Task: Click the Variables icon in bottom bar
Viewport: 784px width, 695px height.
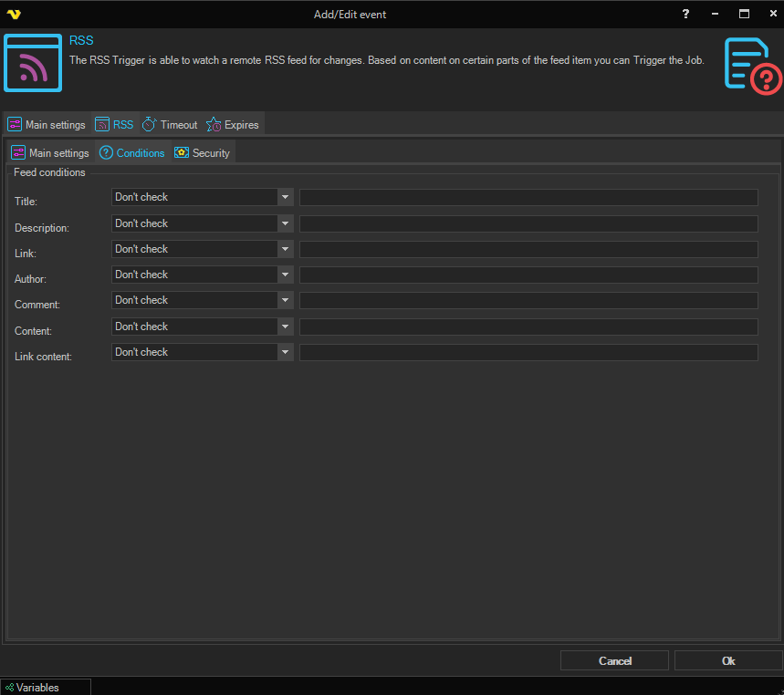Action: point(9,688)
